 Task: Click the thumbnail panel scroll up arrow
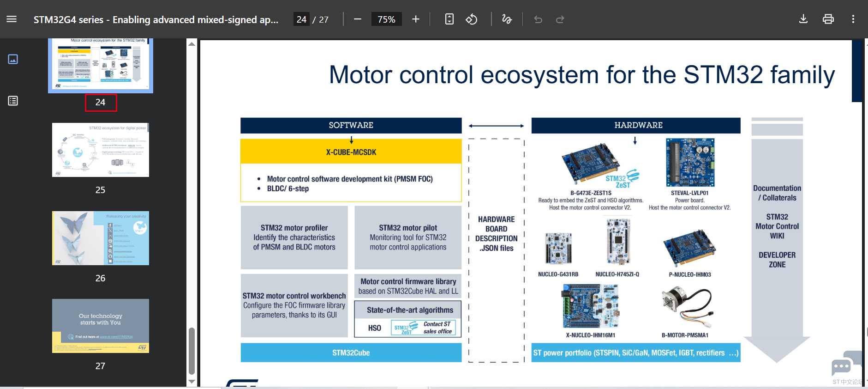[x=192, y=43]
